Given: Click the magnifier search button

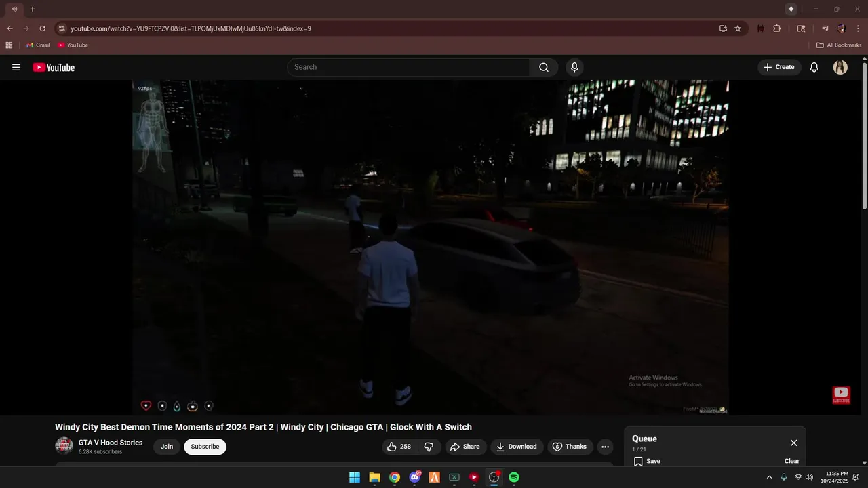Looking at the screenshot, I should pyautogui.click(x=544, y=67).
